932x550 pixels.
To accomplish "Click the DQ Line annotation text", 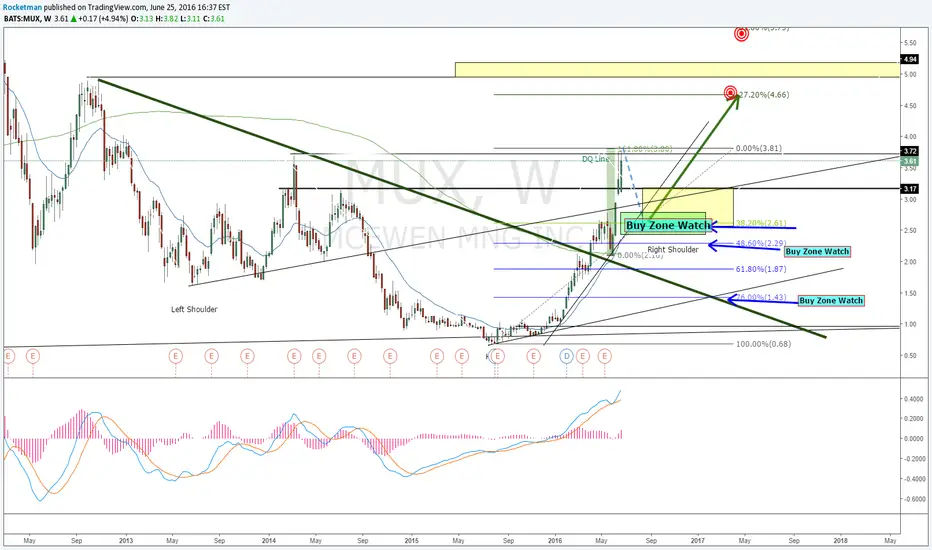I will click(x=596, y=159).
